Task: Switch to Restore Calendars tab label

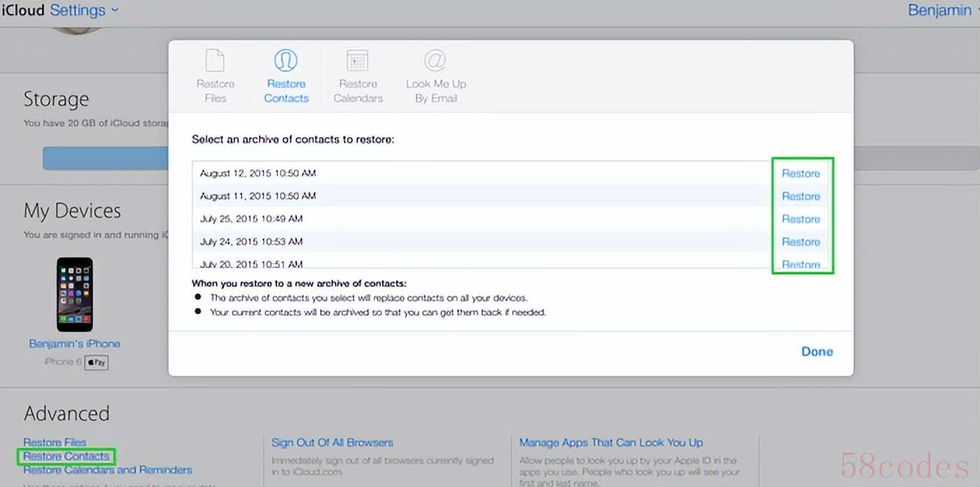Action: tap(358, 91)
